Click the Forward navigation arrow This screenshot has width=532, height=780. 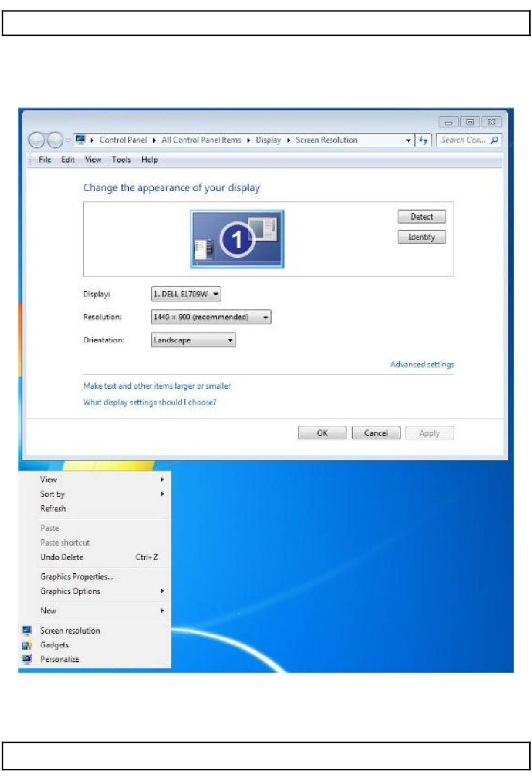coord(54,140)
